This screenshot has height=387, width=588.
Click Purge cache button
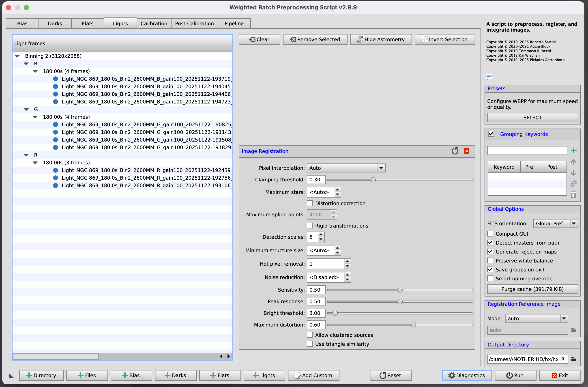click(532, 289)
